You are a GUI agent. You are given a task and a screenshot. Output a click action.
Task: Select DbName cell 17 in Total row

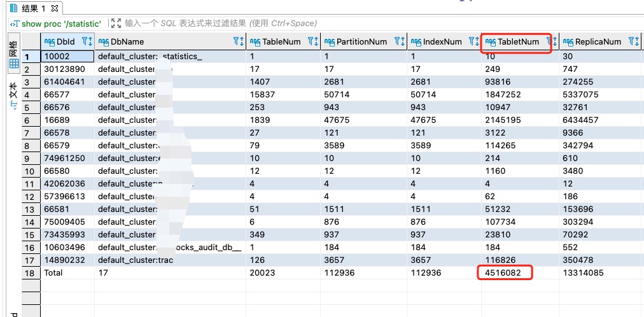pos(171,272)
